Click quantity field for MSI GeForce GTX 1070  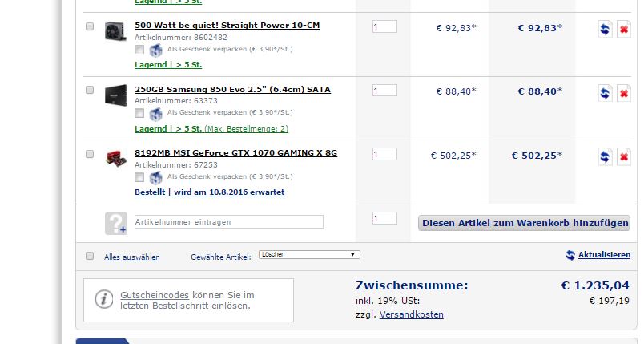[x=384, y=154]
